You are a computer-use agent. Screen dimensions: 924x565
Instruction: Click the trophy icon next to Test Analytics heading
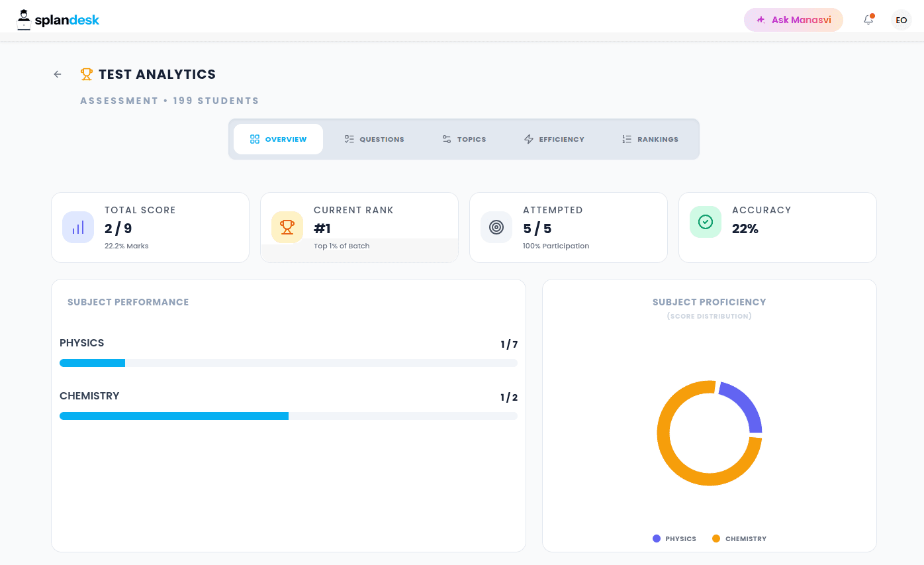tap(86, 74)
